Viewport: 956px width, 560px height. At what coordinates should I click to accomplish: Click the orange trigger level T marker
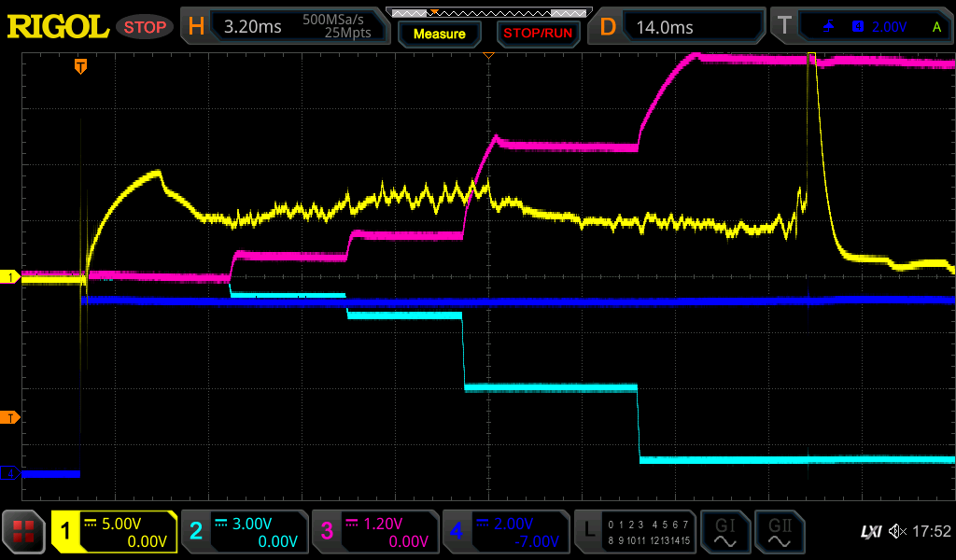(x=10, y=416)
